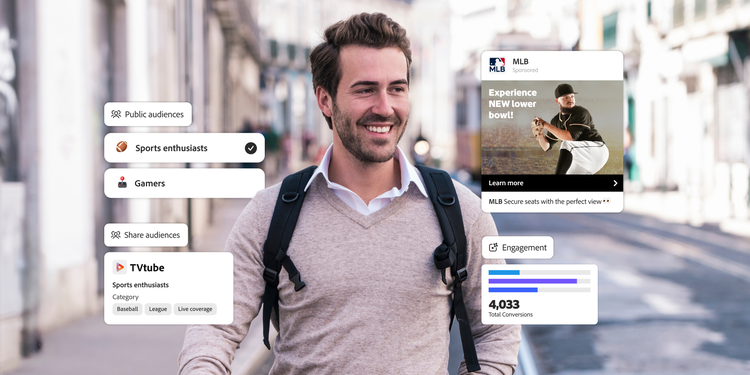Click the people icon in Share audiences
750x375 pixels.
coord(116,235)
